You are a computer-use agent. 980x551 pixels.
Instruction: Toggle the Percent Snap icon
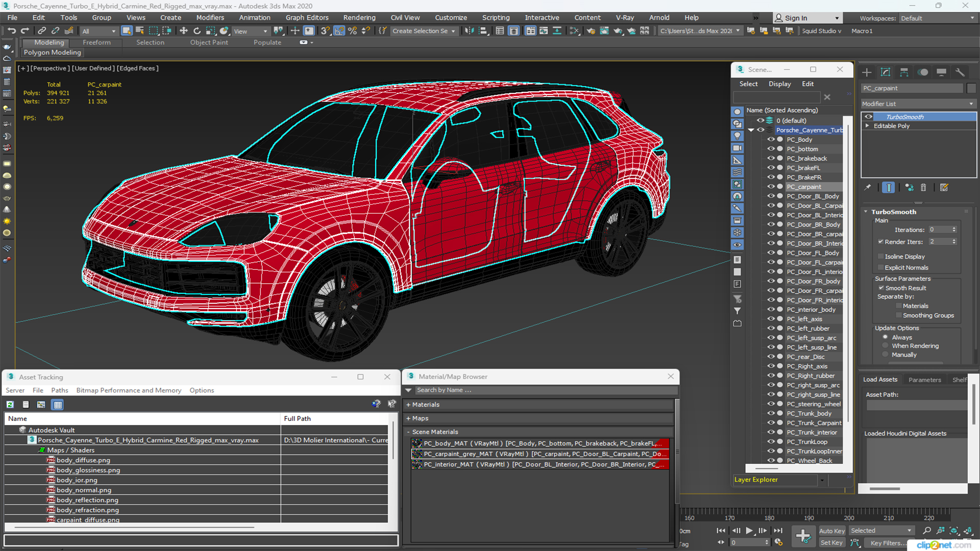coord(352,31)
